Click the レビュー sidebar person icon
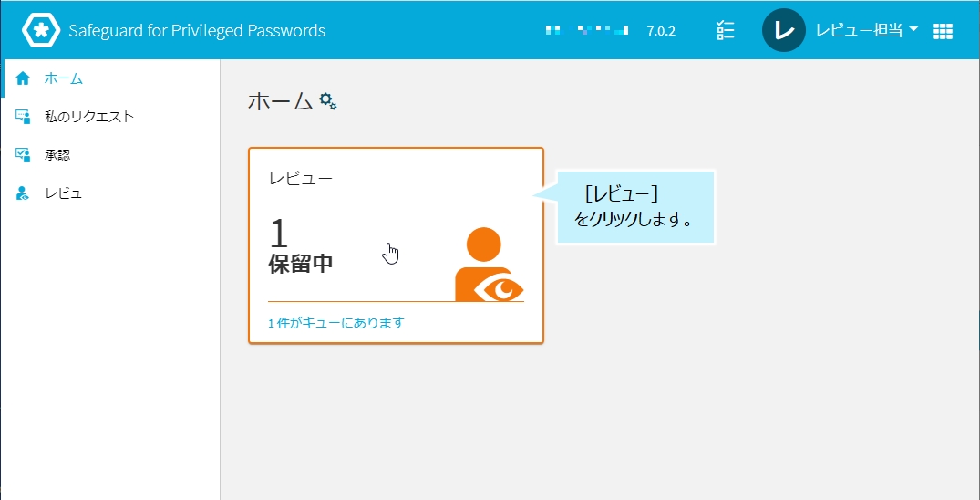 coord(23,193)
